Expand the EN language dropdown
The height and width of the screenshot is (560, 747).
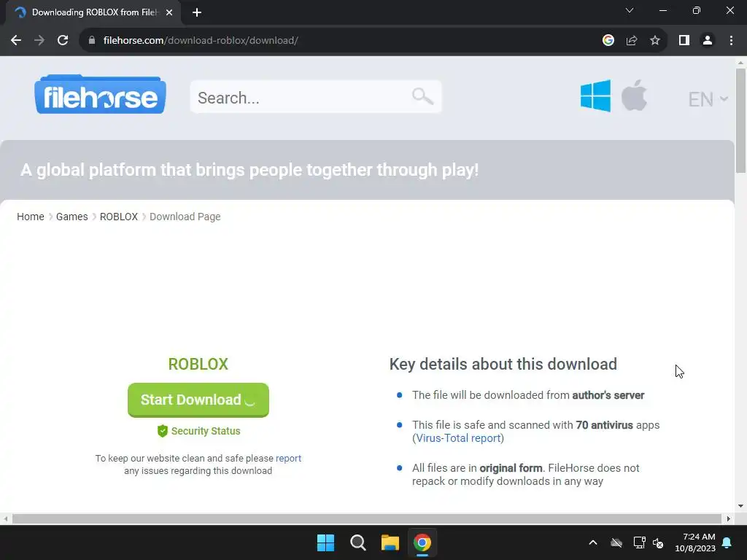[708, 99]
